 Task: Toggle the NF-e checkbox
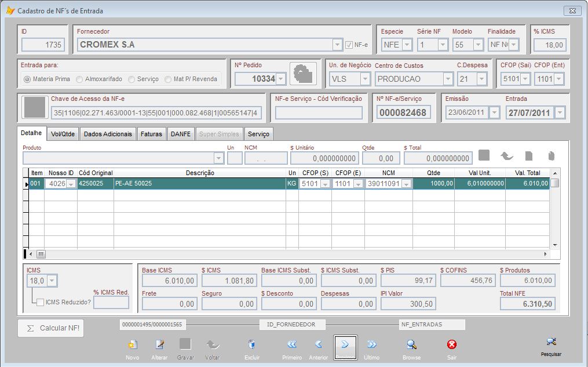[x=349, y=45]
